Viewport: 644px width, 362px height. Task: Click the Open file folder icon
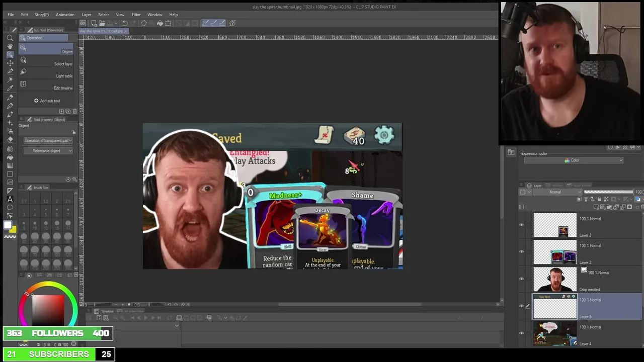click(x=102, y=23)
